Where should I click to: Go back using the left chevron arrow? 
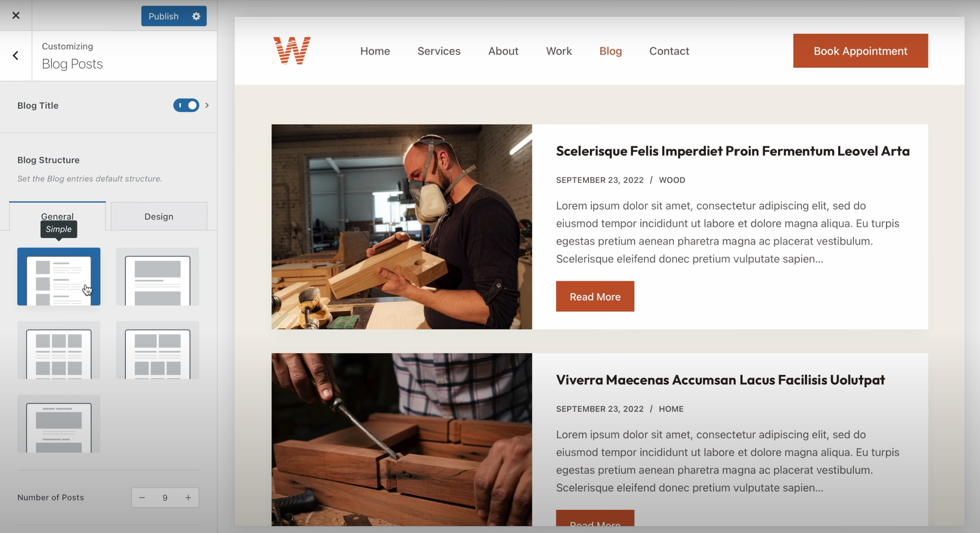(16, 56)
